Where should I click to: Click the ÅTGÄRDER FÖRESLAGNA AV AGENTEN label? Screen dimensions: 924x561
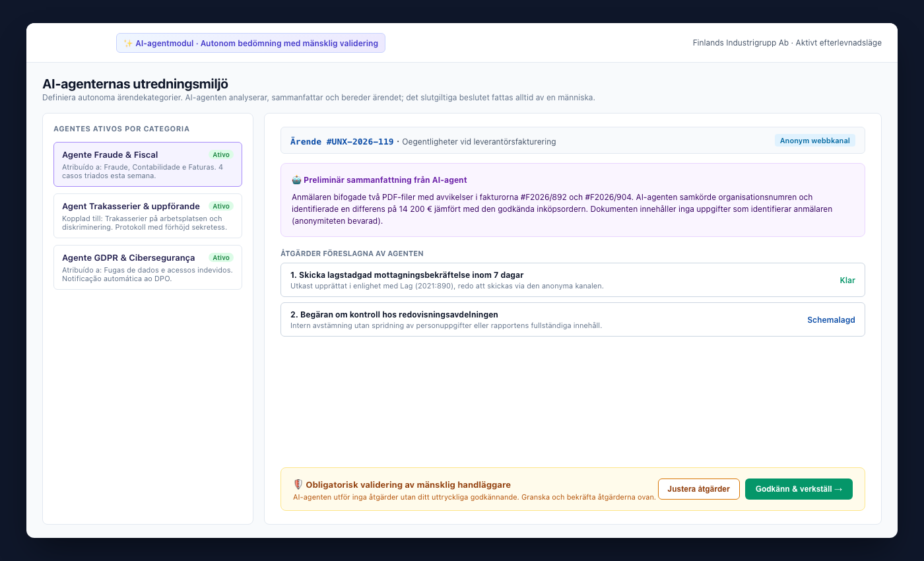tap(352, 253)
